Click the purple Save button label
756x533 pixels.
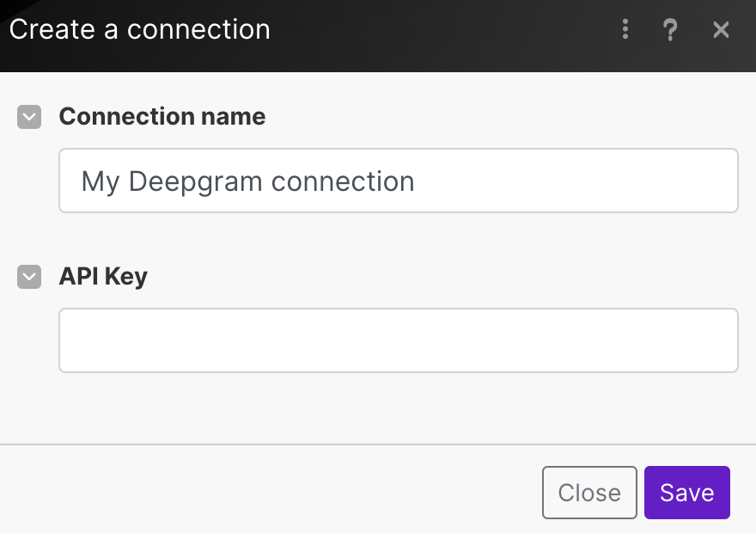click(x=686, y=493)
